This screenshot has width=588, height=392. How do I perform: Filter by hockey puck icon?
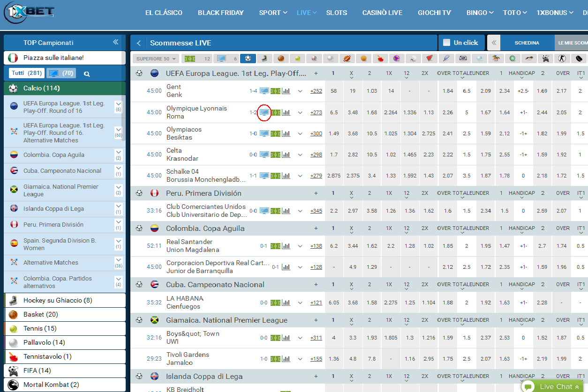click(579, 59)
